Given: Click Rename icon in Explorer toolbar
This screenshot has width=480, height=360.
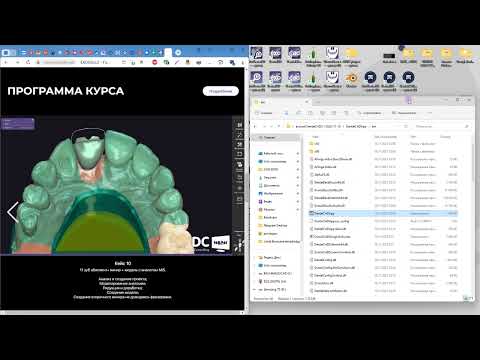Looking at the screenshot, I should tap(322, 113).
